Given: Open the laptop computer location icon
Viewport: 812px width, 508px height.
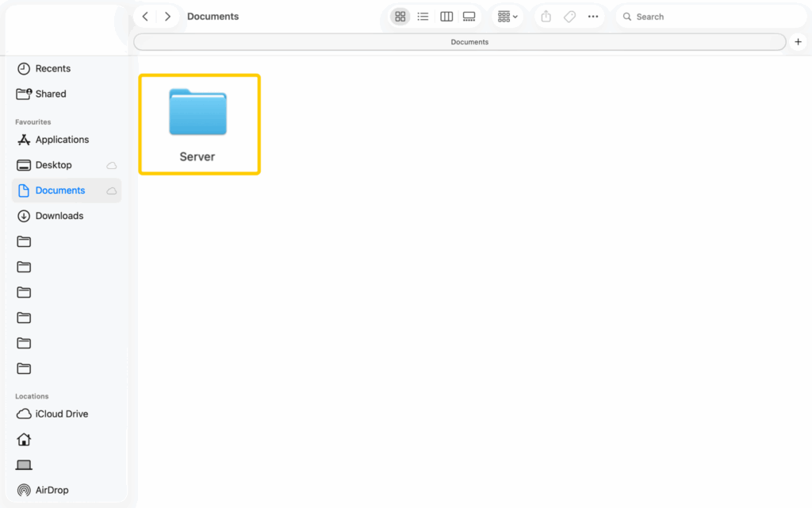Looking at the screenshot, I should point(24,464).
